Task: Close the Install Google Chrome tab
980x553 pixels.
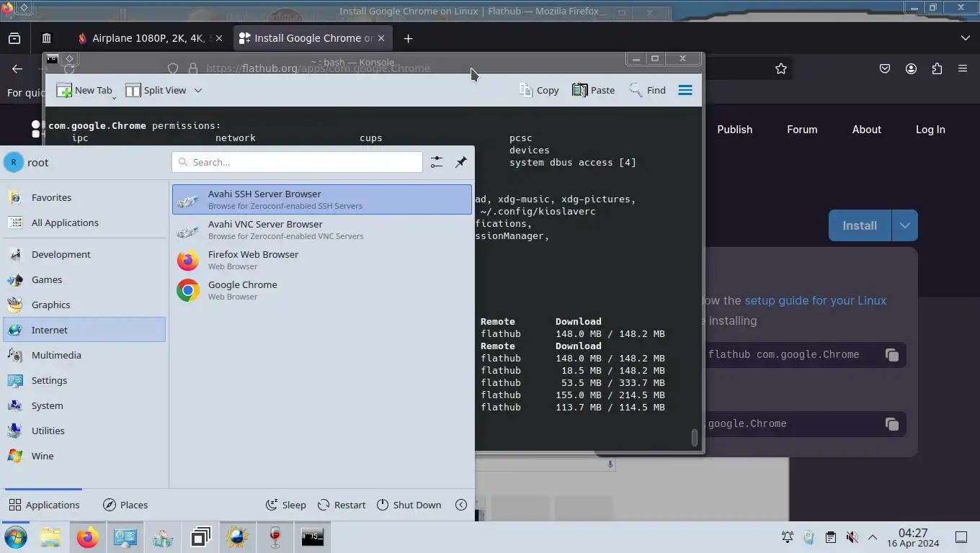Action: (x=381, y=38)
